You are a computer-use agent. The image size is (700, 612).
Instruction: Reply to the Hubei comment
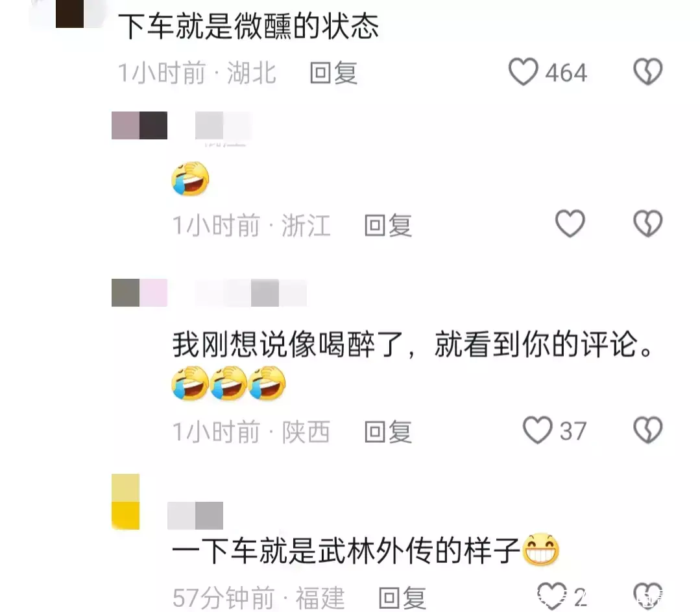click(333, 73)
